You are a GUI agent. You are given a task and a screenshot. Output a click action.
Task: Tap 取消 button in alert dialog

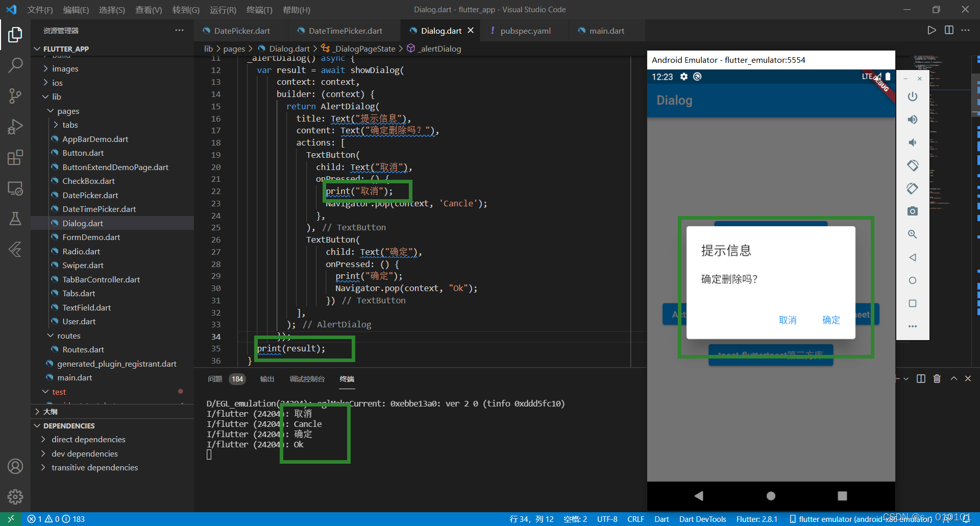pyautogui.click(x=788, y=320)
